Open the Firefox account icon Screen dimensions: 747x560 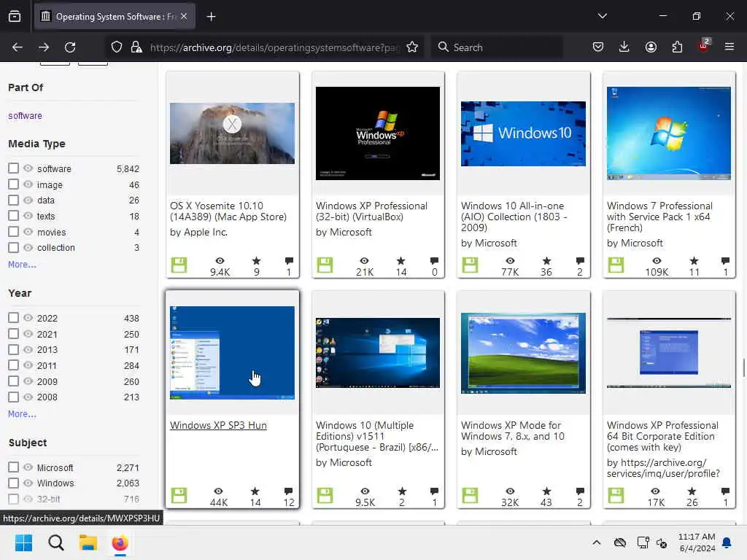coord(651,47)
